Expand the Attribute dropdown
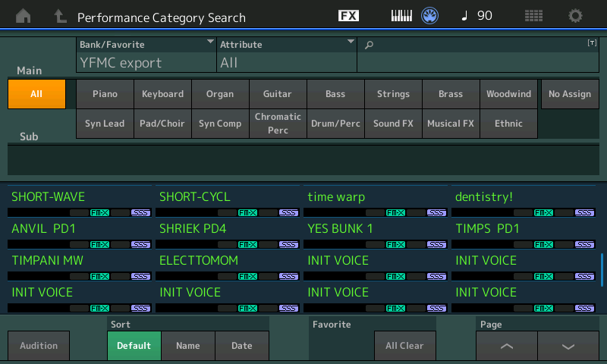607x364 pixels. pos(287,55)
